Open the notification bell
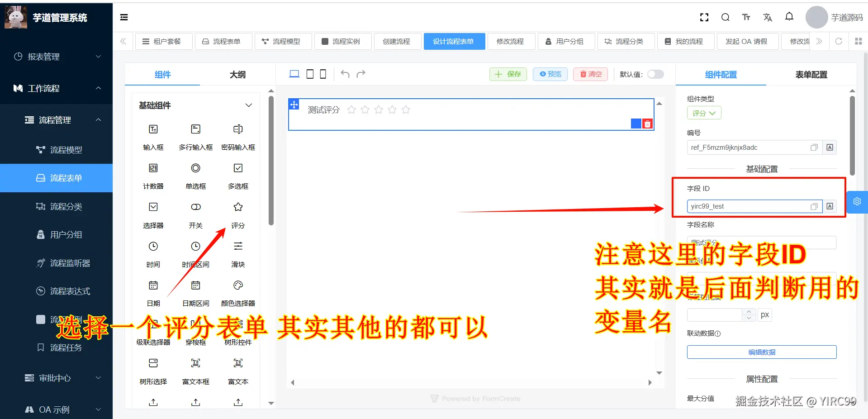The image size is (868, 419). tap(789, 16)
